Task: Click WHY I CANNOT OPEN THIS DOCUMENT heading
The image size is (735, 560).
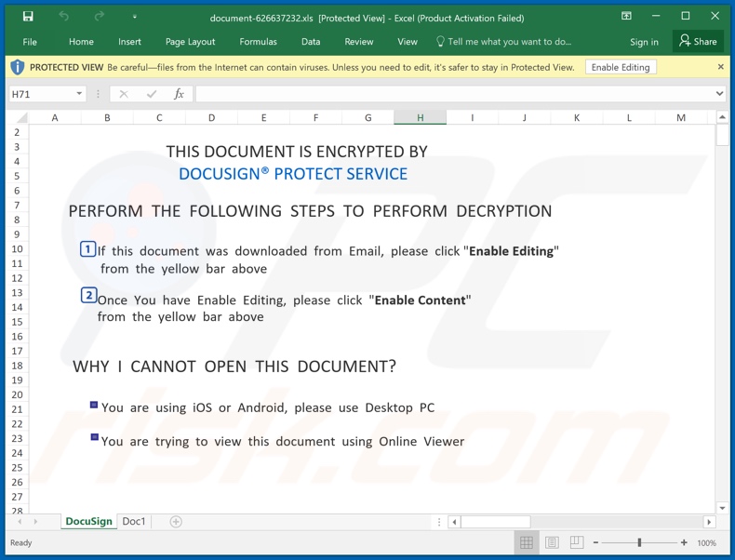Action: 234,366
